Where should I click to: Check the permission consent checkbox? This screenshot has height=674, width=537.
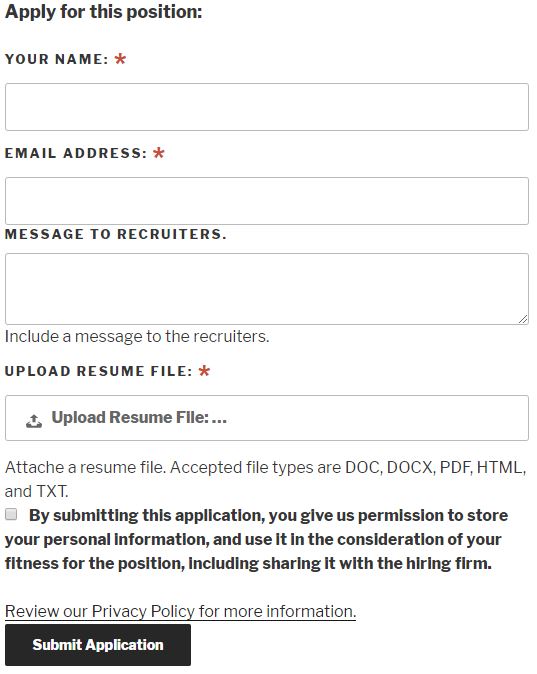pos(11,514)
